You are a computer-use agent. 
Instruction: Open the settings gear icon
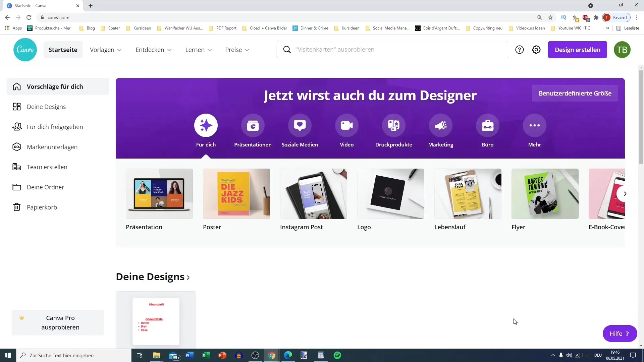point(536,50)
